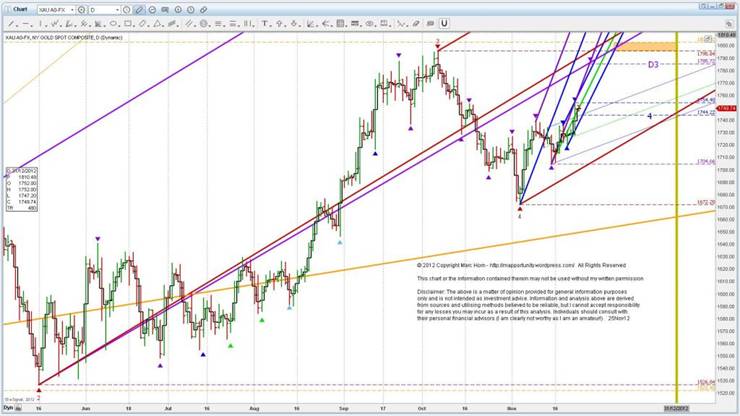Toggle the Dyn button at bottom left
The image size is (740, 416).
point(8,408)
